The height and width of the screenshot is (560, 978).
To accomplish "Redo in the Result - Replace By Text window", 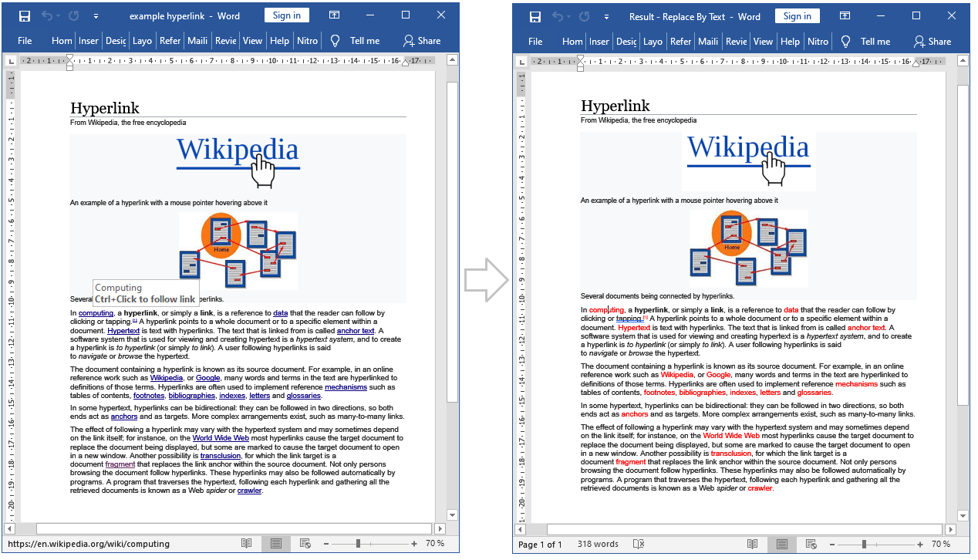I will coord(584,15).
